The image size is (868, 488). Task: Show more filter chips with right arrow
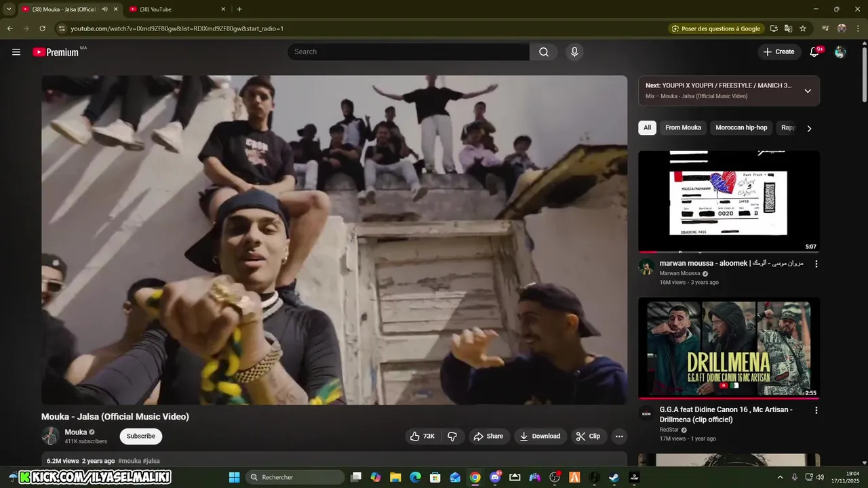[x=809, y=128]
